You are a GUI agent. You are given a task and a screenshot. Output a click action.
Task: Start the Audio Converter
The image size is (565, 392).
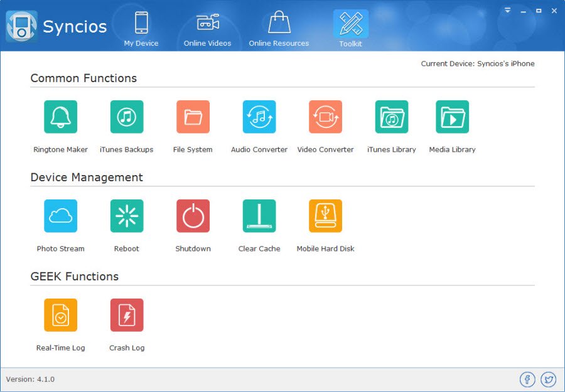point(259,117)
